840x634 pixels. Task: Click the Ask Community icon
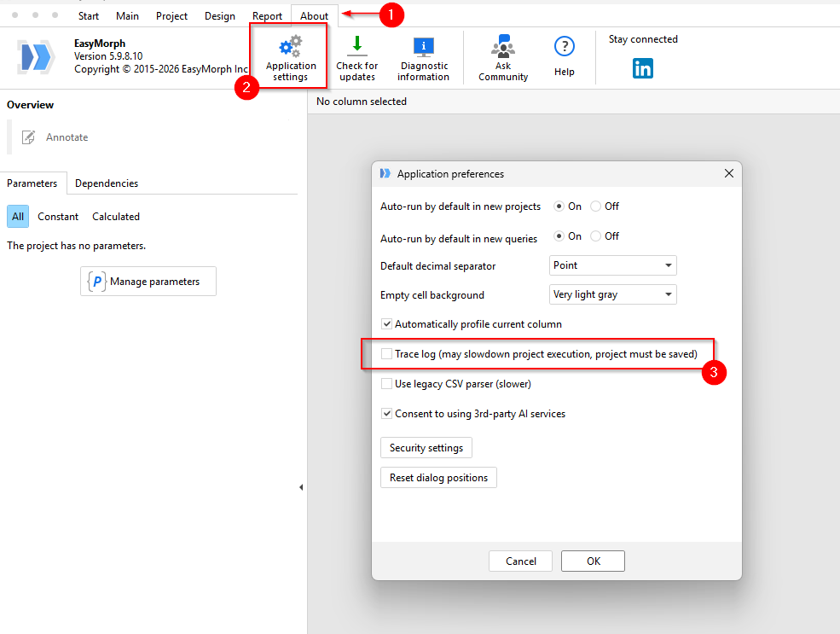(502, 46)
